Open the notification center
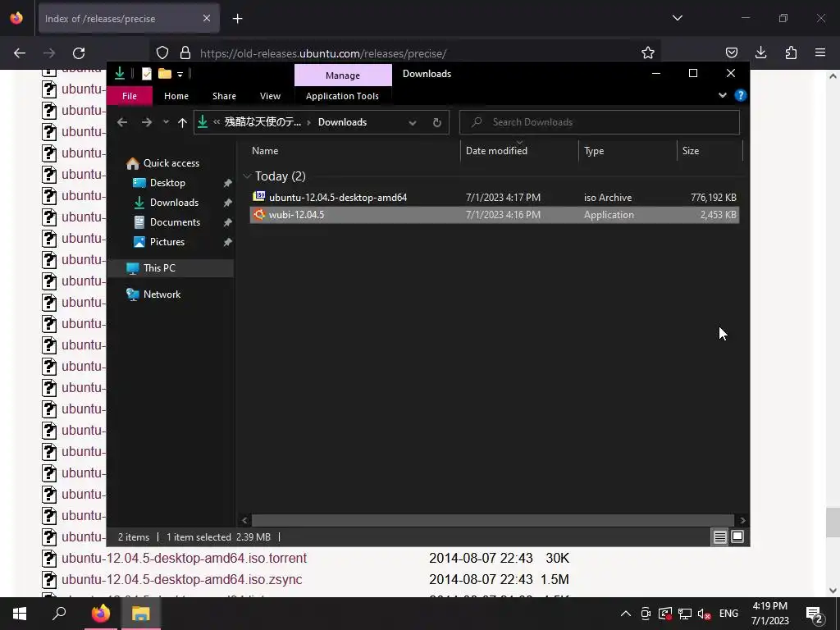The image size is (840, 630). pyautogui.click(x=815, y=614)
